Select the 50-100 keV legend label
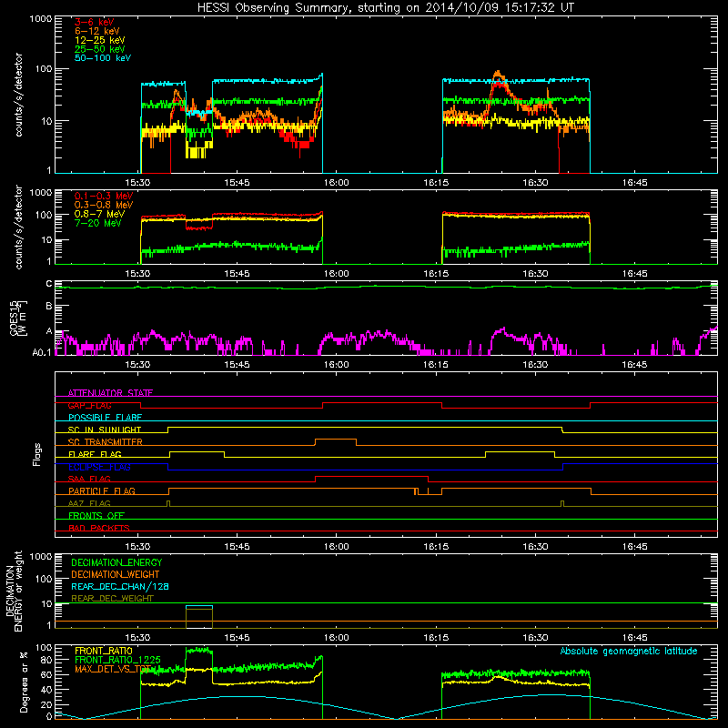728x728 pixels. pos(103,58)
